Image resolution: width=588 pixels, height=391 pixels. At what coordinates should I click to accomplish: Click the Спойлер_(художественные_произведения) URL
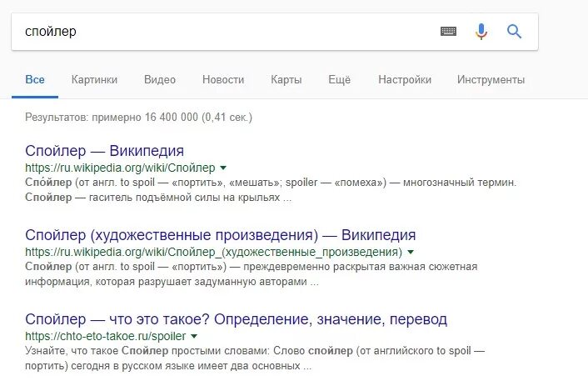coord(213,252)
